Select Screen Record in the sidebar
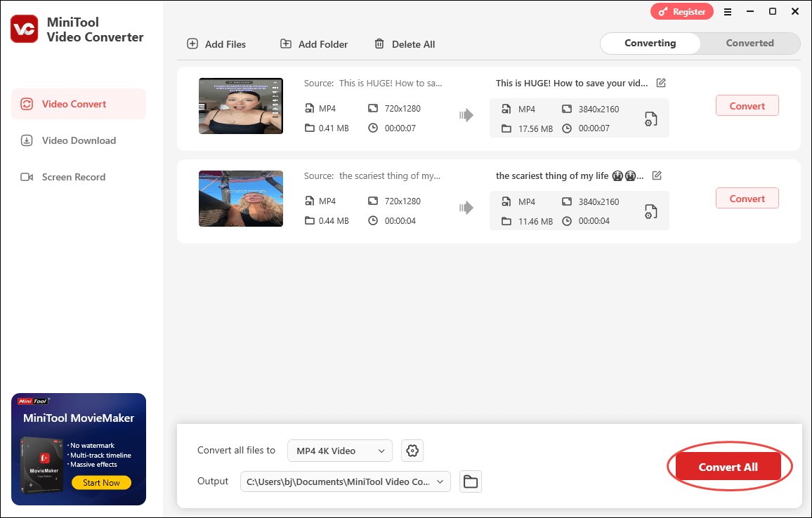Screen dimensions: 812x518 (x=79, y=177)
